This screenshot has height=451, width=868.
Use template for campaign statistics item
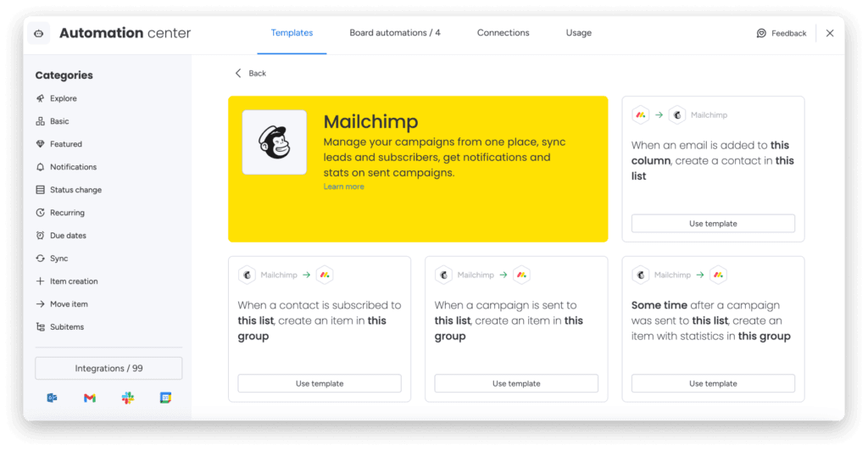[713, 383]
